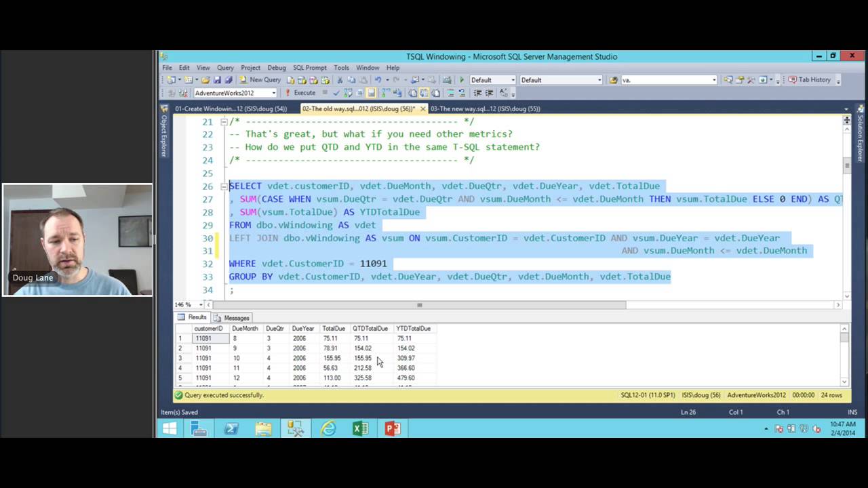The height and width of the screenshot is (488, 868).
Task: Click the New Query toolbar button
Action: [x=260, y=79]
